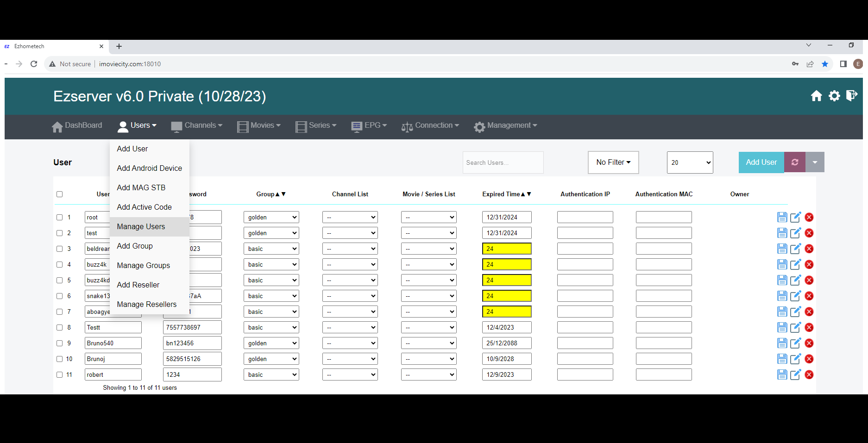Sort by the Expired Time column header
The image size is (868, 443).
507,194
